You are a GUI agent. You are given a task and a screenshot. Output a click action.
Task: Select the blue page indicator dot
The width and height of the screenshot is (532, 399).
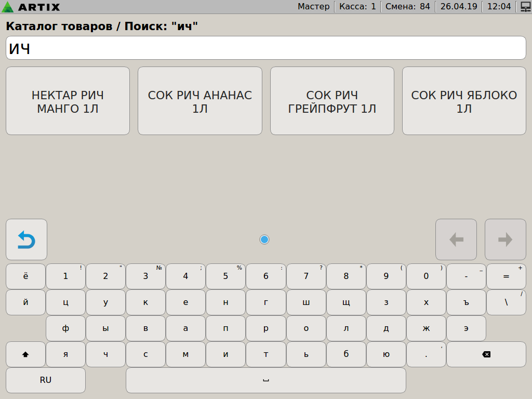pos(264,240)
